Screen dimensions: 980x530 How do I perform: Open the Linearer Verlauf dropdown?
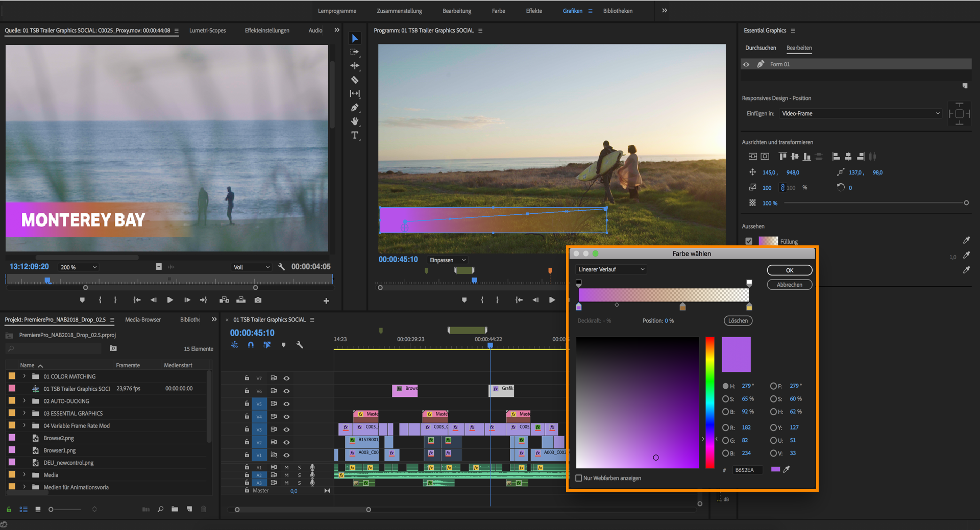(611, 269)
